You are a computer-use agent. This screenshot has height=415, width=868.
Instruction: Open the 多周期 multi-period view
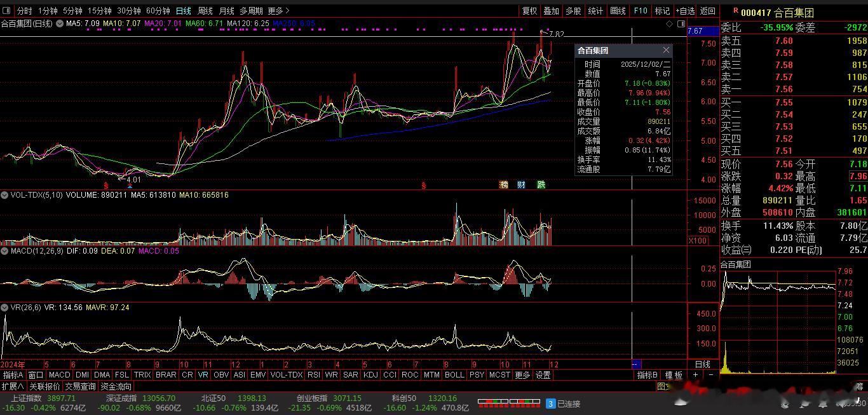(251, 11)
